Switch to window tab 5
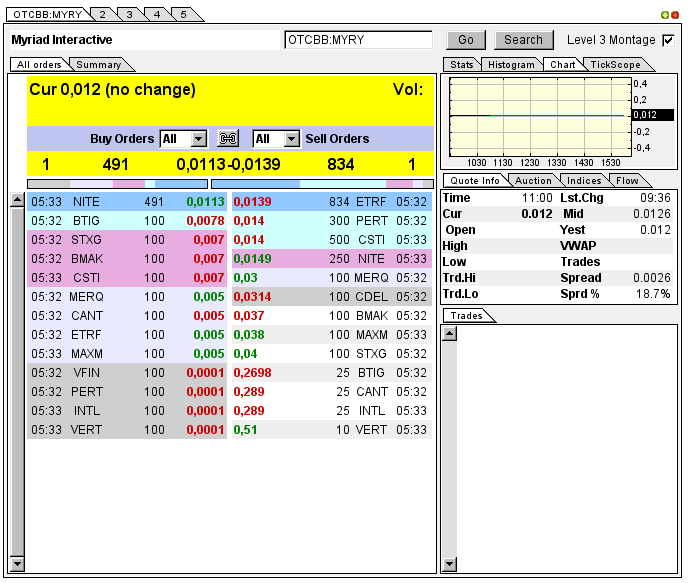Image resolution: width=693 pixels, height=583 pixels. (184, 15)
